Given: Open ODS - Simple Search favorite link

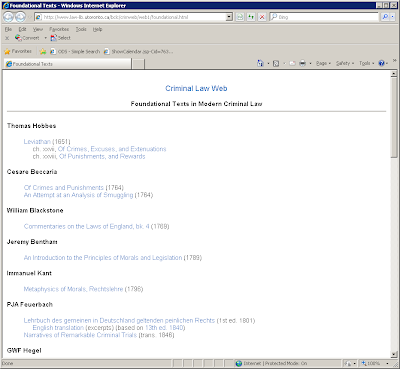Looking at the screenshot, I should [x=75, y=51].
